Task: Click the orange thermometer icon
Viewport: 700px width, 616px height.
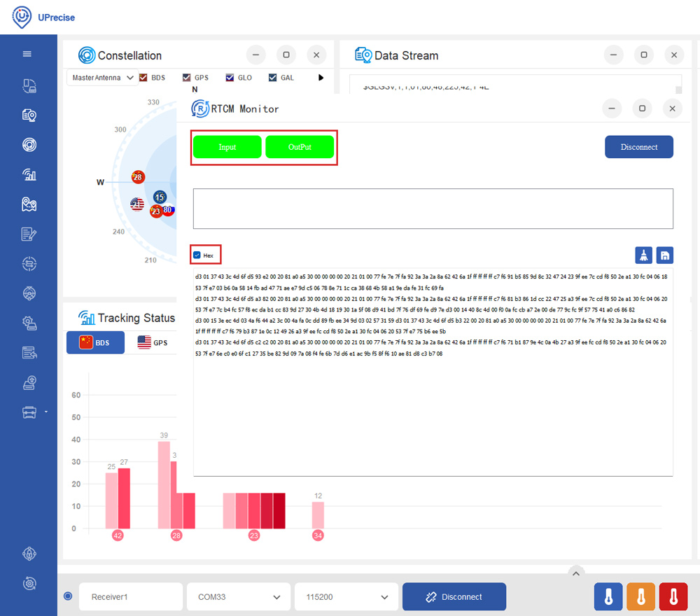Action: 640,596
